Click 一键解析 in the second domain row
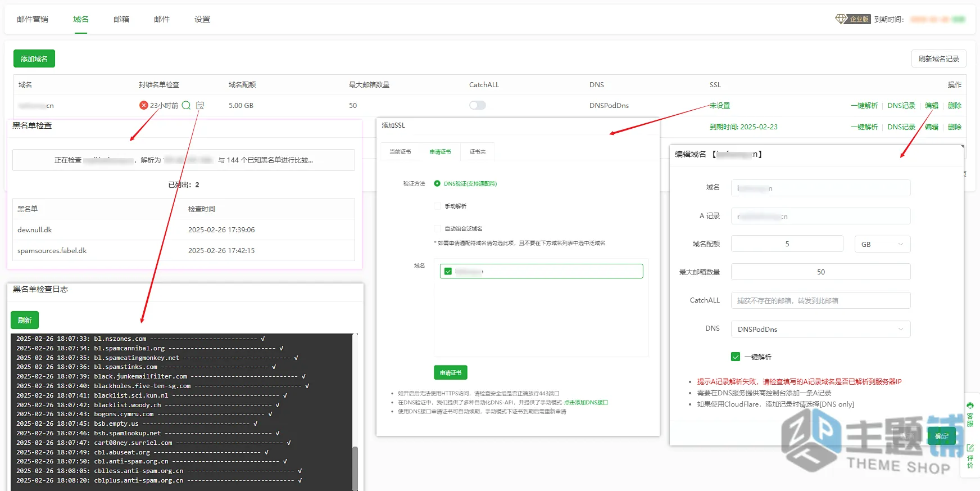 pos(864,127)
